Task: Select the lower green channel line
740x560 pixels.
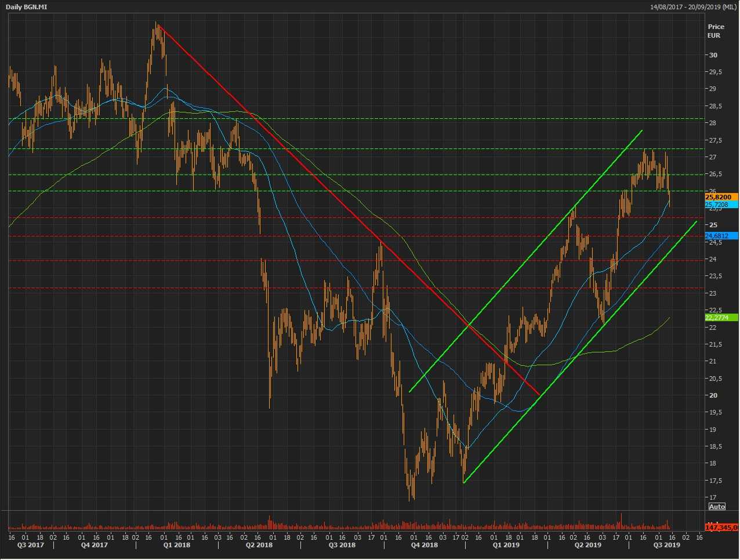Action: 580,351
